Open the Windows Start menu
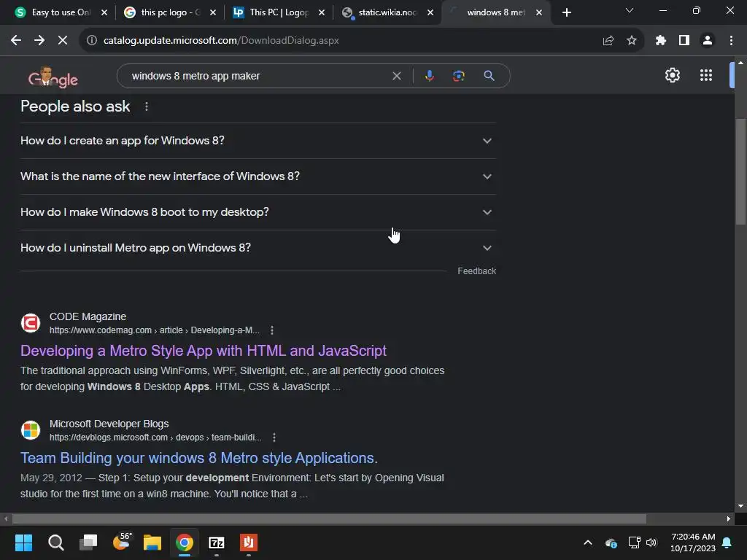The height and width of the screenshot is (560, 747). tap(23, 542)
